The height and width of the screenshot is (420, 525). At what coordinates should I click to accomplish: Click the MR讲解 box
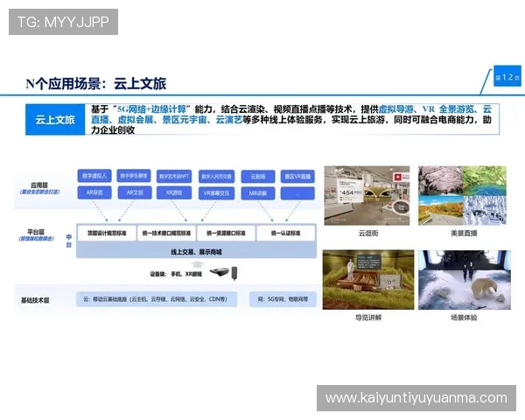click(258, 193)
